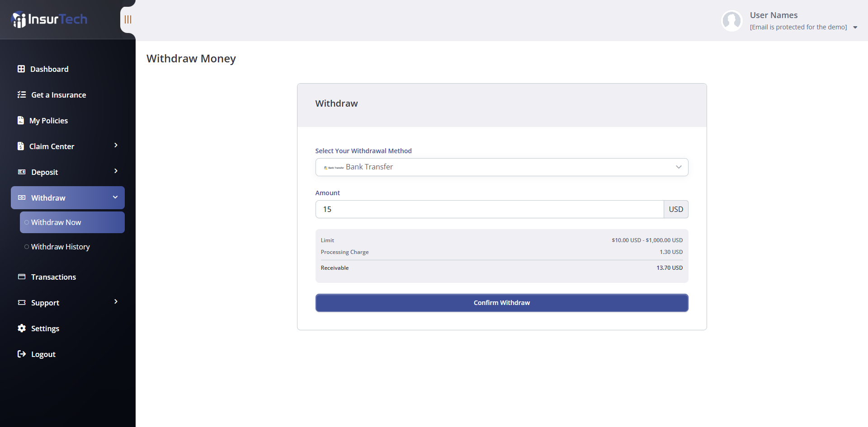Click the InsurTech logo link
Image resolution: width=868 pixels, height=427 pixels.
pyautogui.click(x=49, y=19)
